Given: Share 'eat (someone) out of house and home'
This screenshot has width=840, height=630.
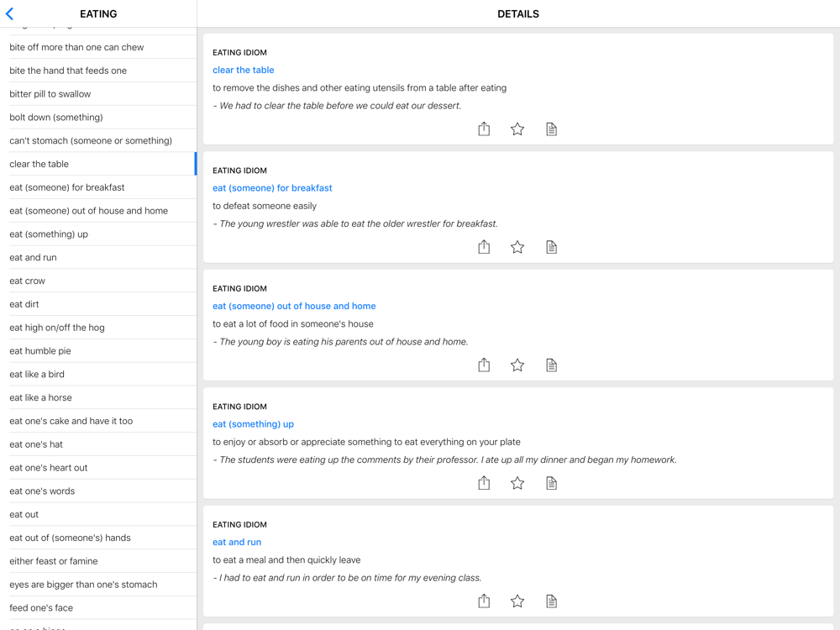Looking at the screenshot, I should pyautogui.click(x=484, y=365).
